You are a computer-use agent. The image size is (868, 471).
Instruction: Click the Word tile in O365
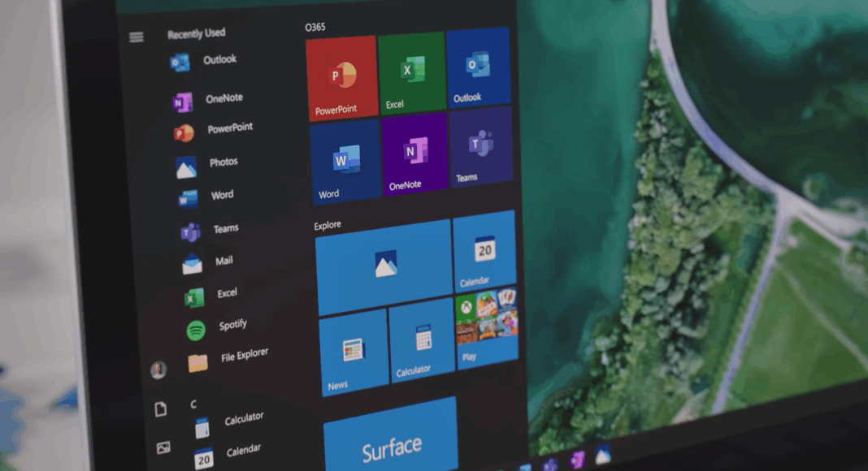(x=345, y=162)
